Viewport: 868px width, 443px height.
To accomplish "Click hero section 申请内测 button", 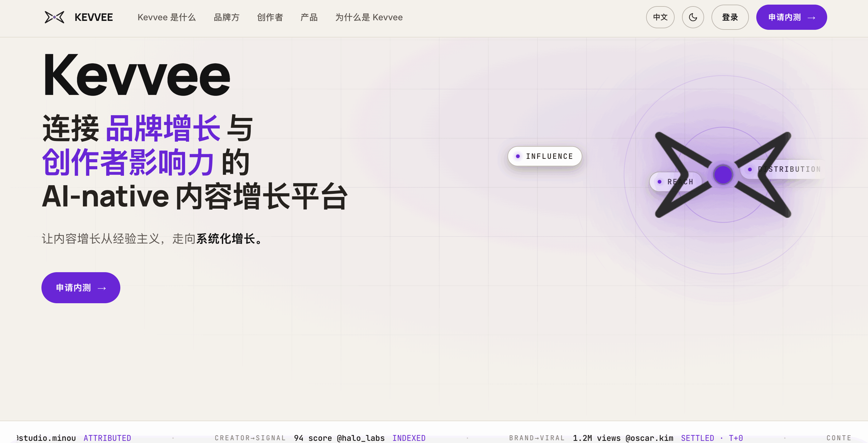I will (81, 288).
